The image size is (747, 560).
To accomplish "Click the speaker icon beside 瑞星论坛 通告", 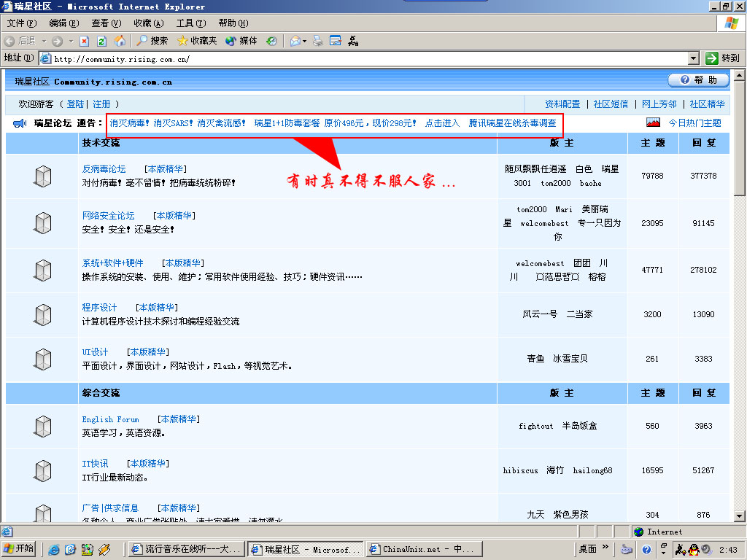I will 20,124.
